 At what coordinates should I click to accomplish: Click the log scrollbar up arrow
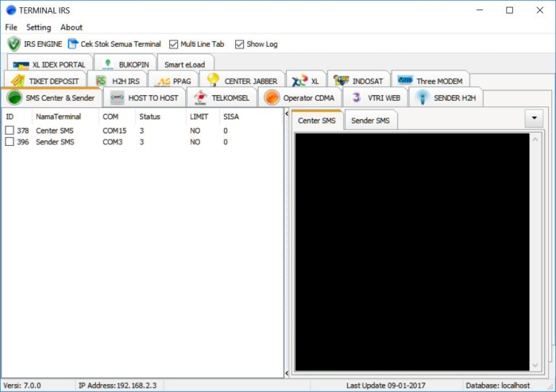(535, 140)
